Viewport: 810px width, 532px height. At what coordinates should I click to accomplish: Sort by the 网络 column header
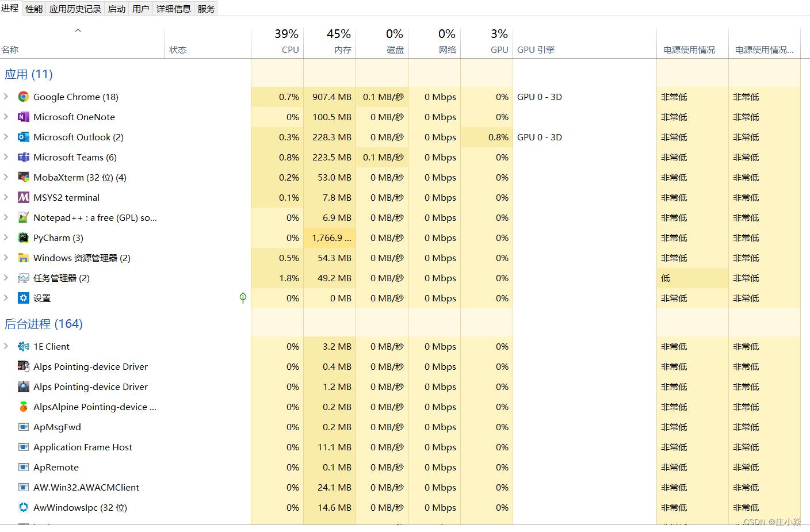point(434,42)
